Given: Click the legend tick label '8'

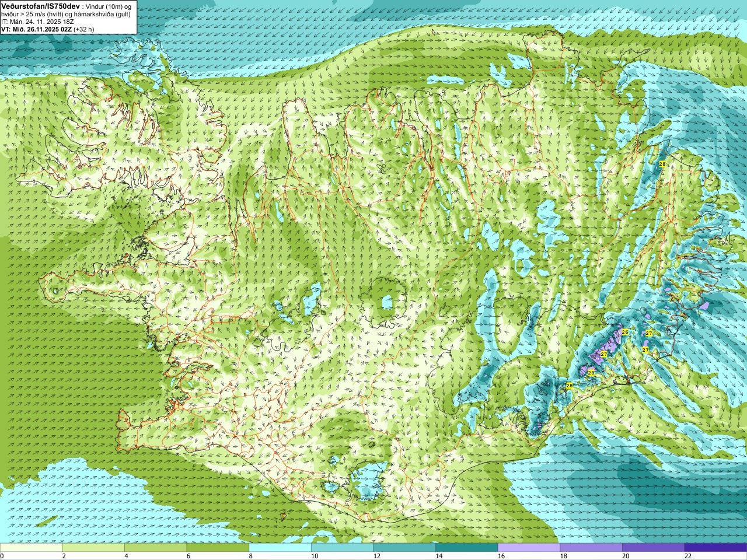Looking at the screenshot, I should point(251,556).
